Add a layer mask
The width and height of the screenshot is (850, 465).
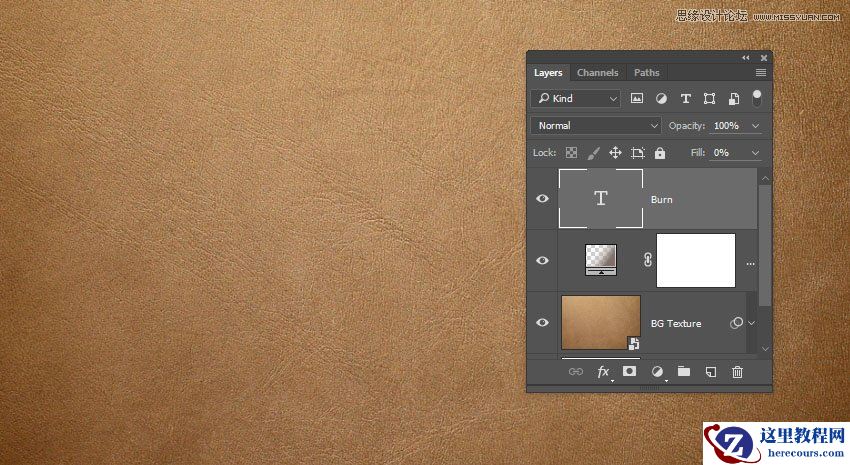(x=629, y=371)
